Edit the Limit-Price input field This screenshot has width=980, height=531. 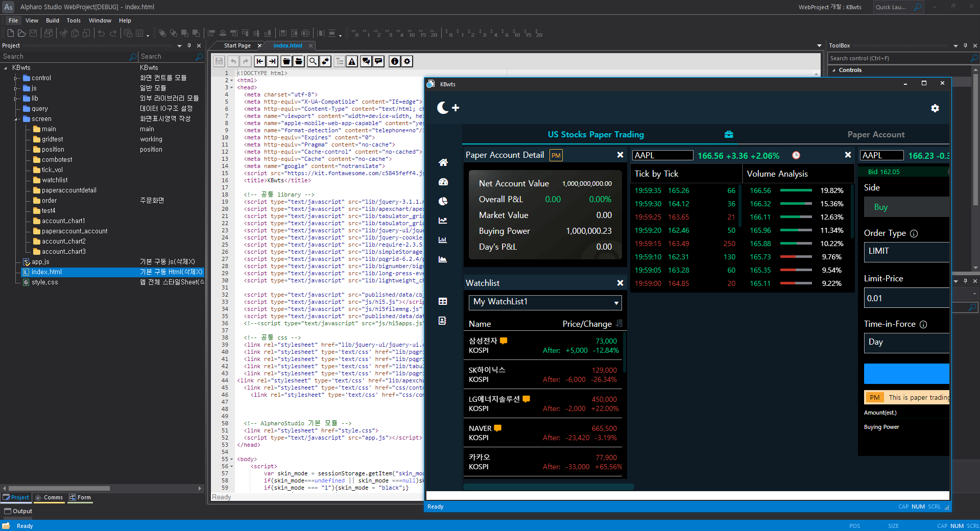905,298
